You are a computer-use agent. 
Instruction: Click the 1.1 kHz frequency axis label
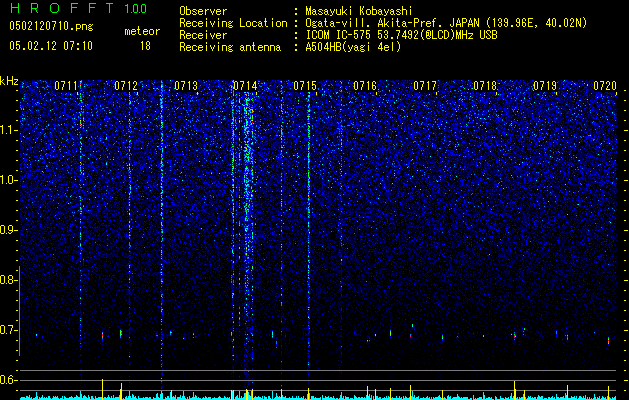(9, 130)
